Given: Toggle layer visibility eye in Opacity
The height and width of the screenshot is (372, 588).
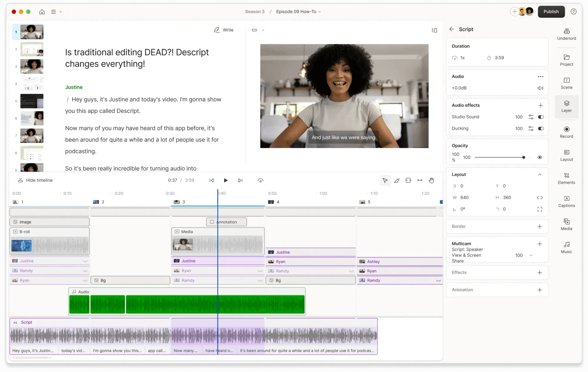Looking at the screenshot, I should [x=540, y=157].
